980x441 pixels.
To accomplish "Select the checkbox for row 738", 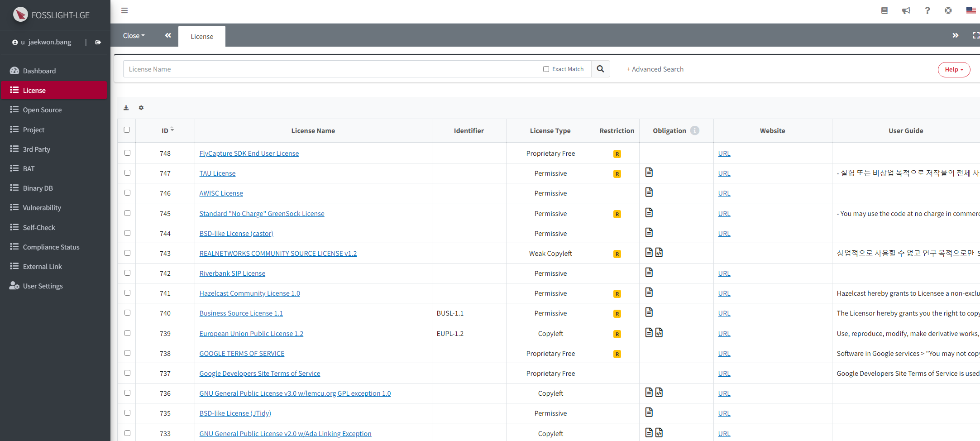I will tap(127, 353).
